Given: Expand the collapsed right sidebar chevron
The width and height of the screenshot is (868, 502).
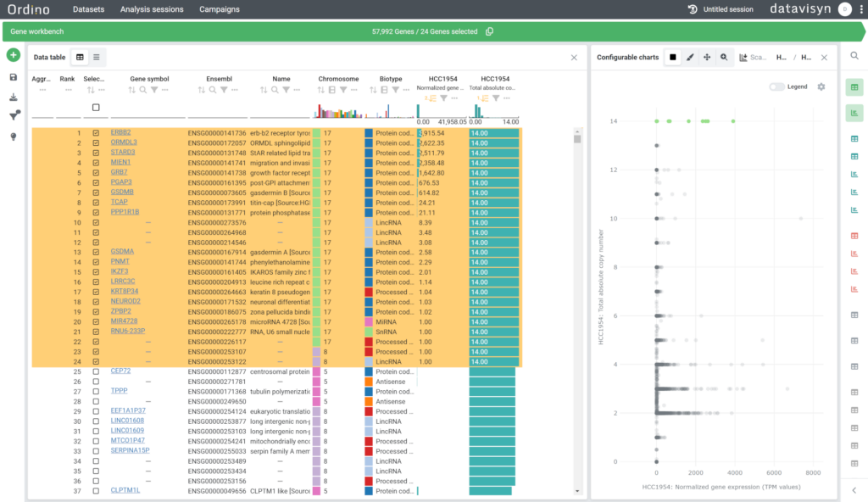Looking at the screenshot, I should pyautogui.click(x=854, y=490).
